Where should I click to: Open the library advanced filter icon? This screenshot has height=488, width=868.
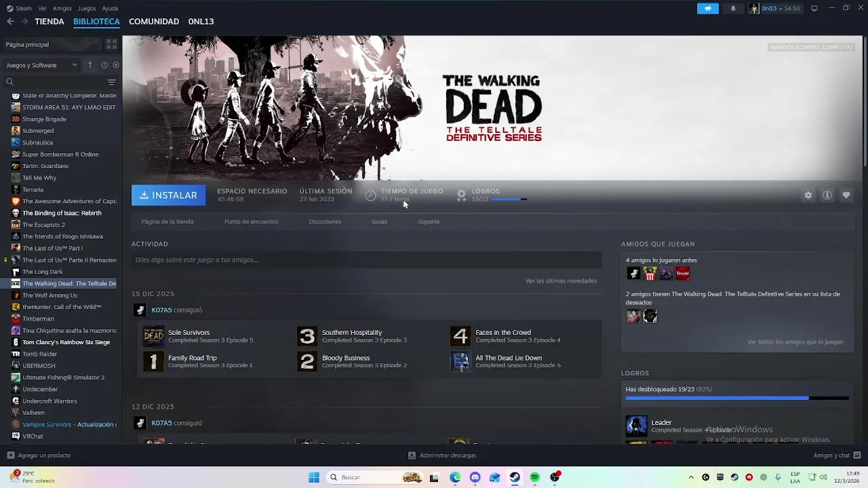111,82
